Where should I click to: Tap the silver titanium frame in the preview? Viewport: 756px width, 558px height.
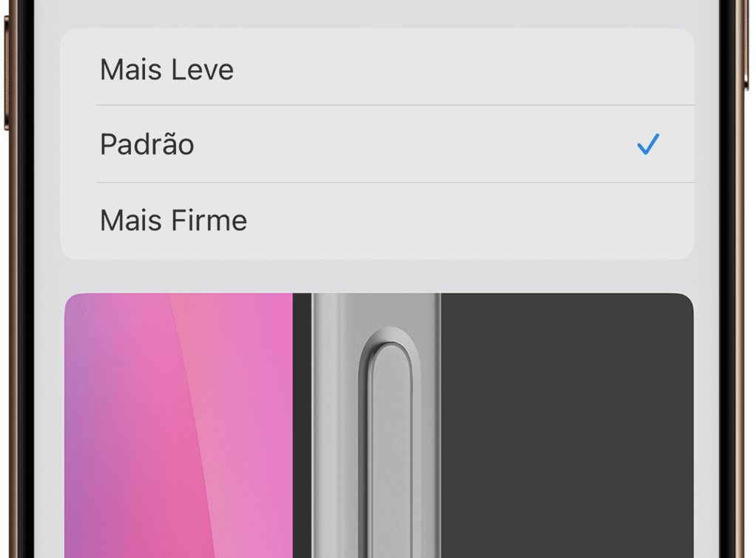(337, 426)
